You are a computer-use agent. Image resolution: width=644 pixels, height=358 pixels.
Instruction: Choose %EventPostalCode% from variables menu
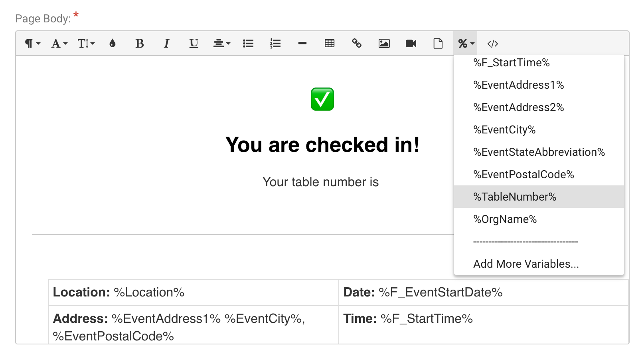539,174
